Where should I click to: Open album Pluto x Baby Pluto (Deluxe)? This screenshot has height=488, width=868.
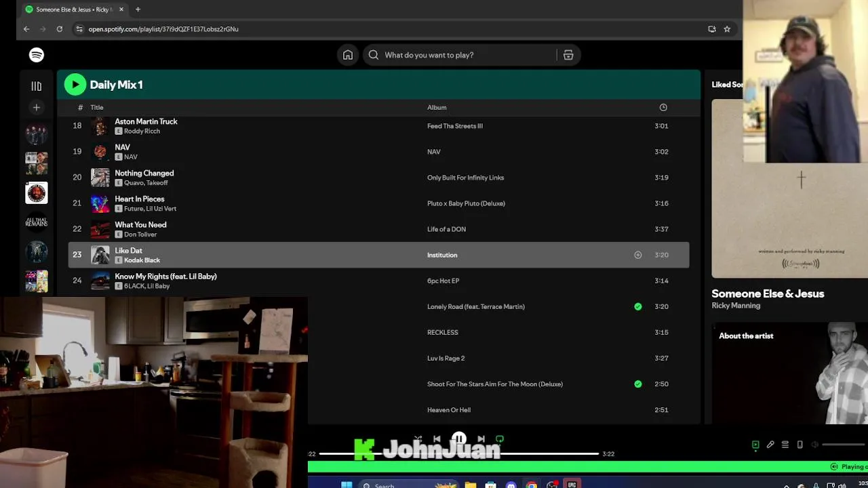pyautogui.click(x=466, y=203)
